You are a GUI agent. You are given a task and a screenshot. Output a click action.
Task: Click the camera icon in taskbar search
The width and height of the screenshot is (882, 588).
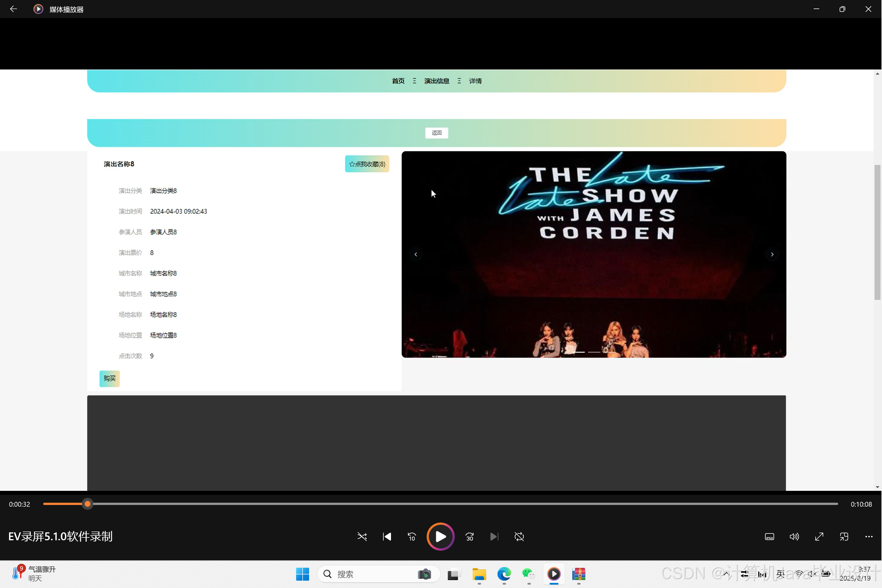click(424, 574)
